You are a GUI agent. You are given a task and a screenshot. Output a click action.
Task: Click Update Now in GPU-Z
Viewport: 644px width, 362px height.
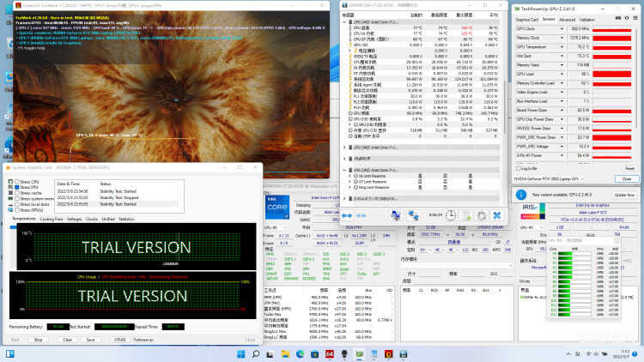[625, 195]
